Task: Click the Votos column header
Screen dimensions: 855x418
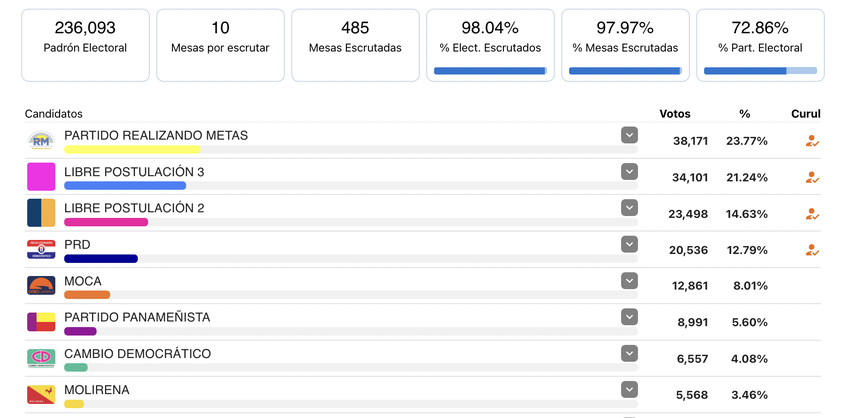Action: point(675,114)
